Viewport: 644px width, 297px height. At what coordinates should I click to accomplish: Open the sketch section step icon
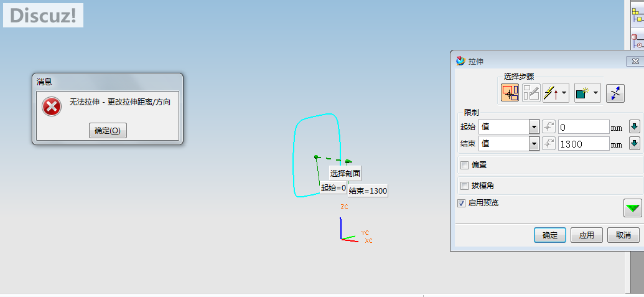click(x=531, y=93)
